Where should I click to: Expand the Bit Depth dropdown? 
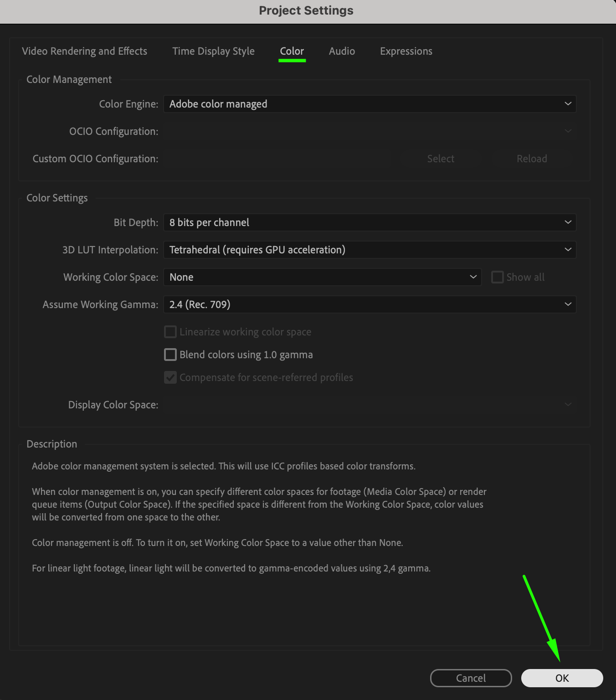point(370,222)
